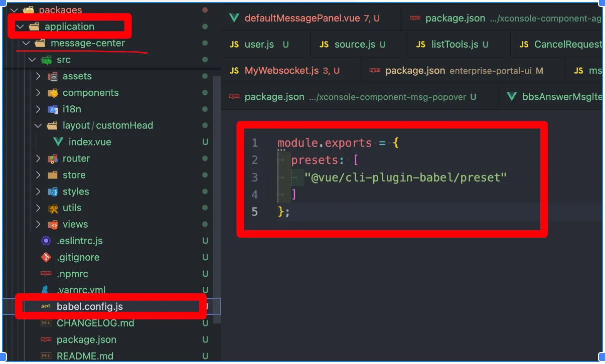The image size is (605, 364).
Task: Click the router folder icon
Action: click(52, 158)
